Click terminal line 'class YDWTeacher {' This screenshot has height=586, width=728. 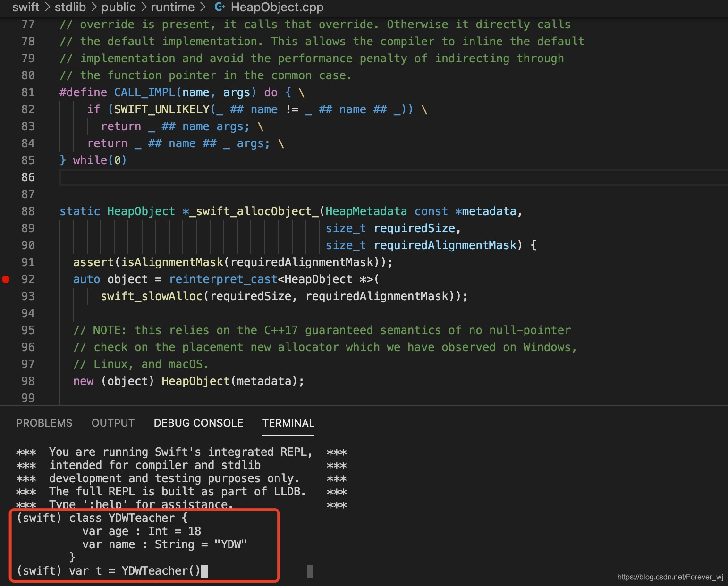(x=128, y=518)
